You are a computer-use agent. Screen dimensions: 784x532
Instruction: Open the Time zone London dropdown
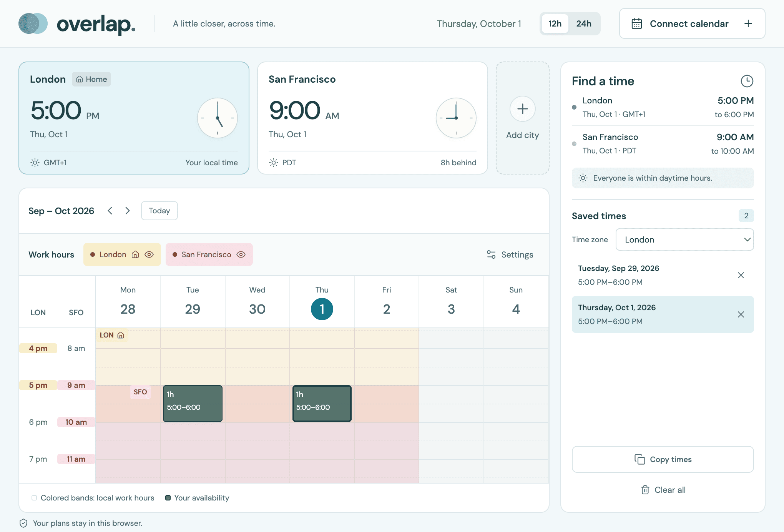684,239
